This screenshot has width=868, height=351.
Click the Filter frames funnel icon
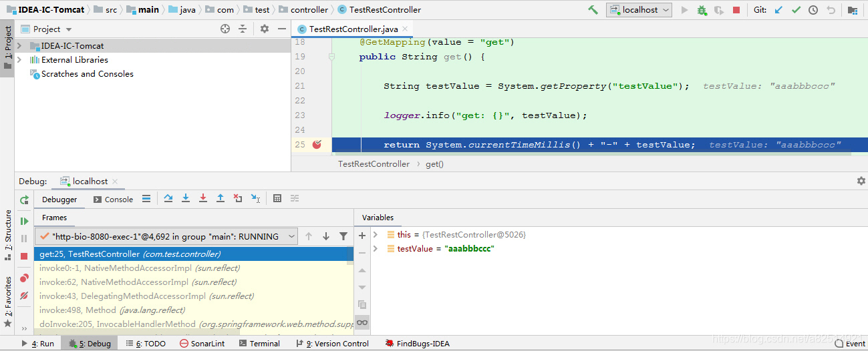(343, 236)
